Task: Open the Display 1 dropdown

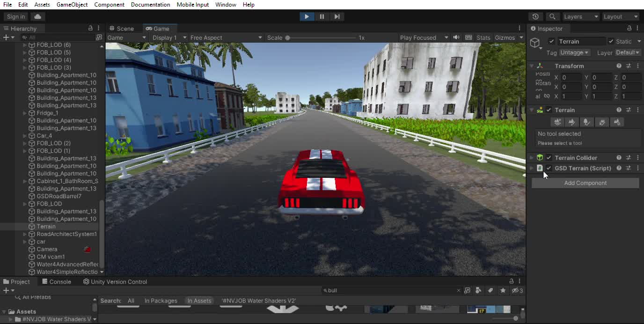Action: 169,37
